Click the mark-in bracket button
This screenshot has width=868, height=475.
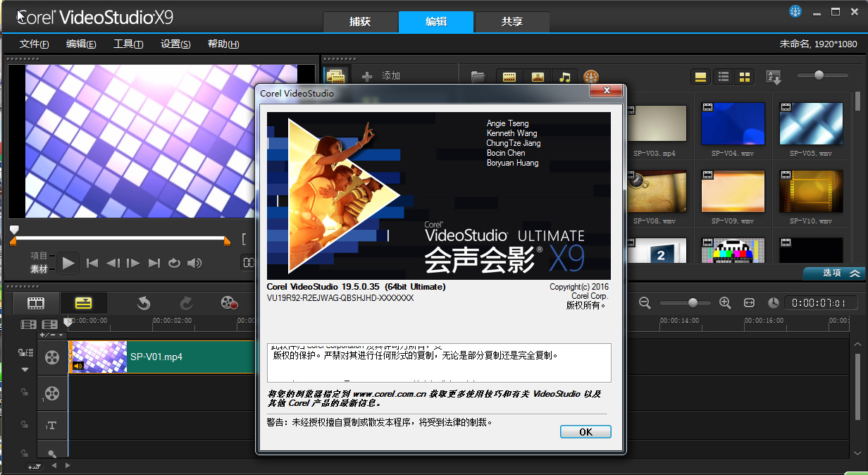[x=244, y=239]
